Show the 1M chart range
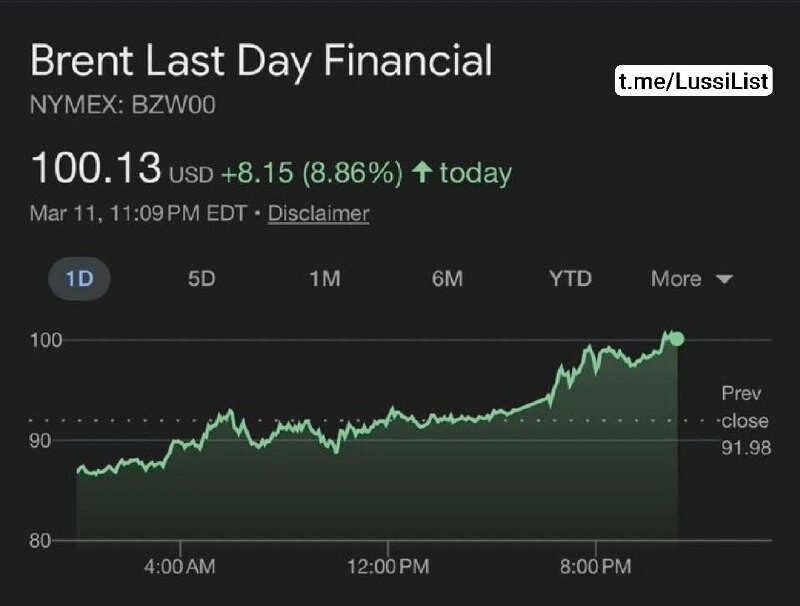The width and height of the screenshot is (800, 606). [x=324, y=279]
